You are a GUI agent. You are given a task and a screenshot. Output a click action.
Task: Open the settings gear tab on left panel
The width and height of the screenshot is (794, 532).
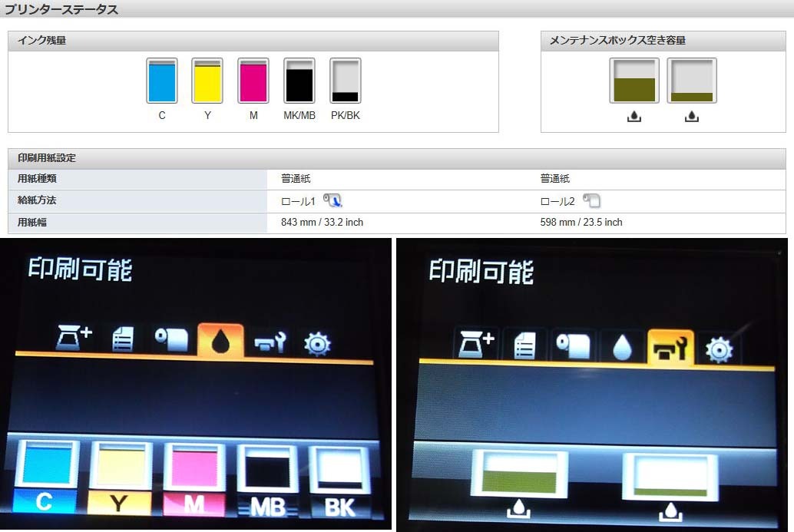point(317,344)
